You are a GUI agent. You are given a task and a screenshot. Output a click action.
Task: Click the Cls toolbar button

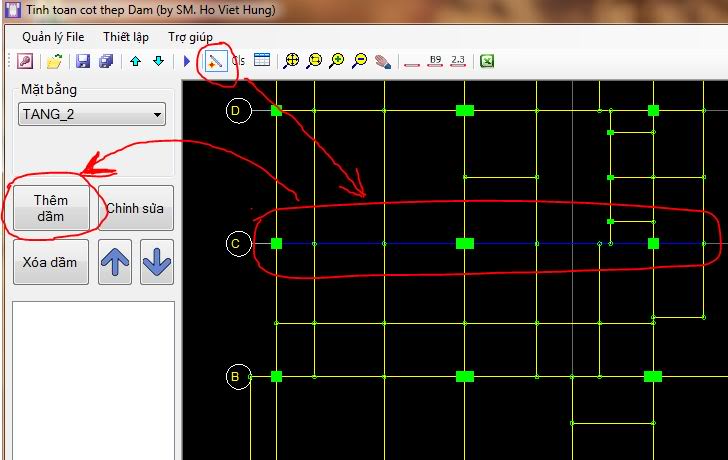click(238, 60)
